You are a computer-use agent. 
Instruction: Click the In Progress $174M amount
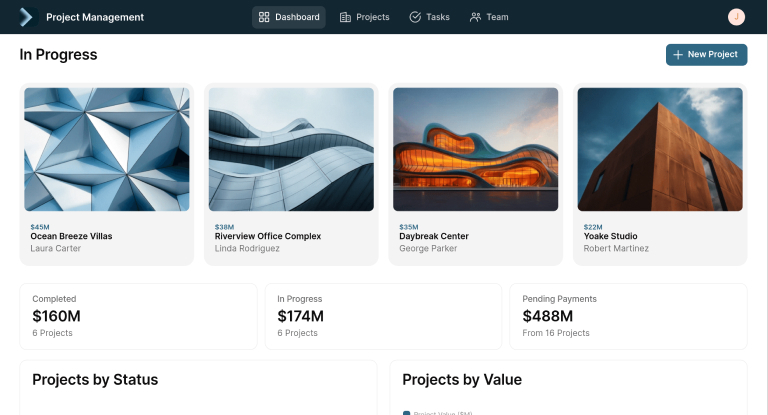[300, 316]
